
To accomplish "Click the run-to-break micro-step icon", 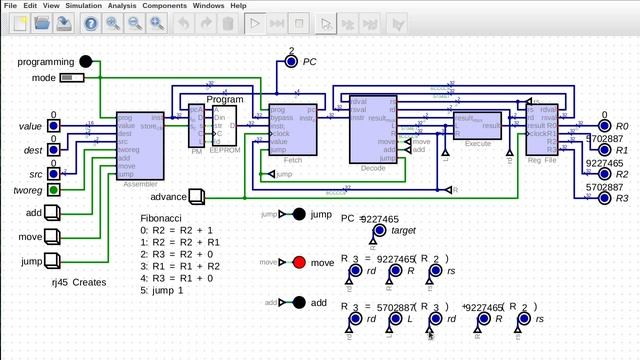I will click(370, 23).
